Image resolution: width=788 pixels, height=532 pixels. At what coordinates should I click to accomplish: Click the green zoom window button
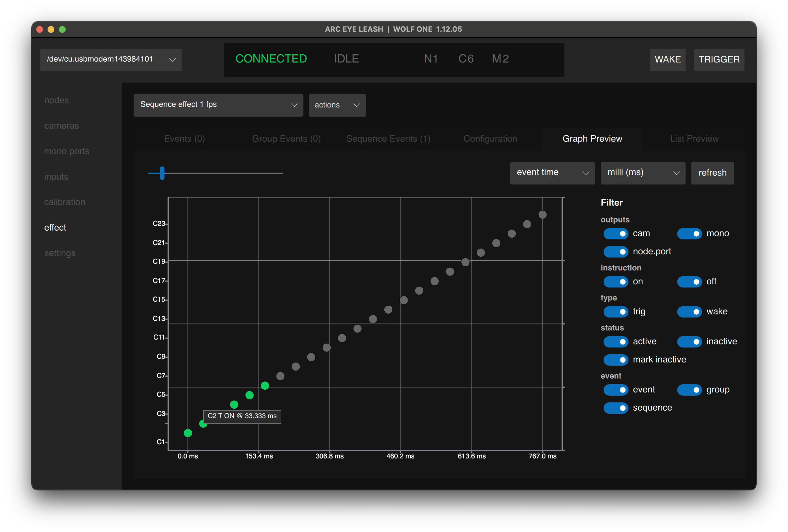click(62, 29)
